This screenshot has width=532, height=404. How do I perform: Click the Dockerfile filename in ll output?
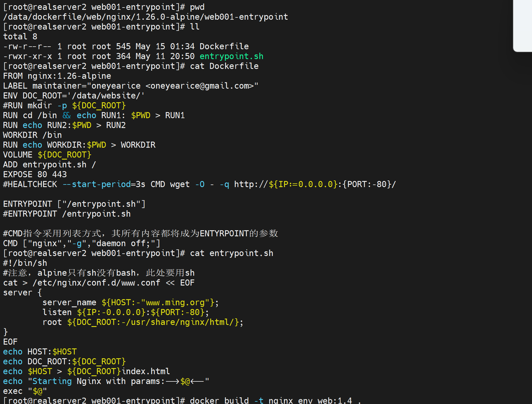coord(224,46)
